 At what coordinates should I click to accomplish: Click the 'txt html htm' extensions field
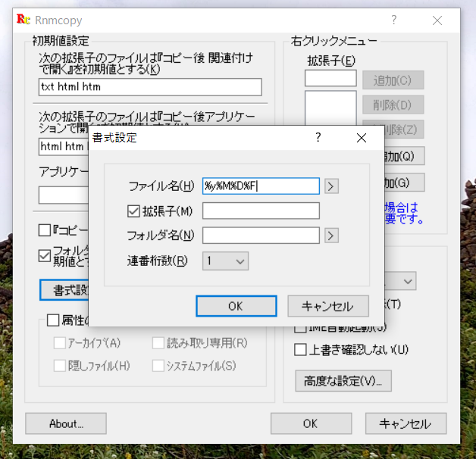click(150, 87)
